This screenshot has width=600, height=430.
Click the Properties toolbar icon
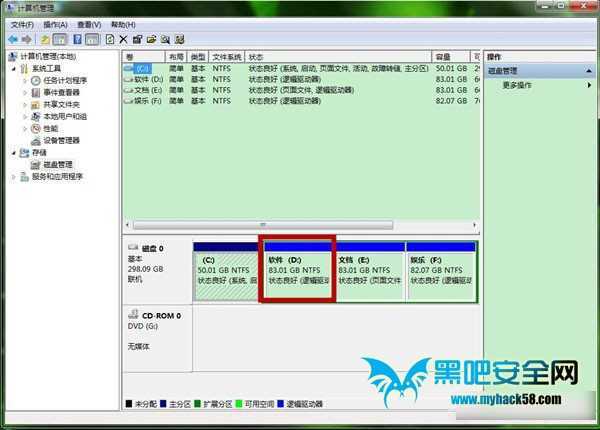(x=137, y=39)
